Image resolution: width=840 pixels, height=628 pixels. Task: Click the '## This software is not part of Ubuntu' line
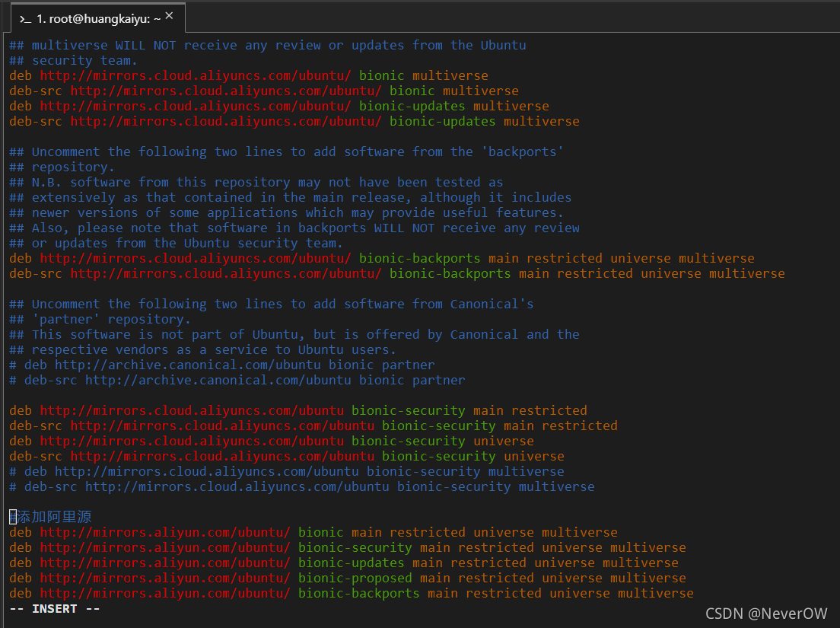(x=294, y=334)
